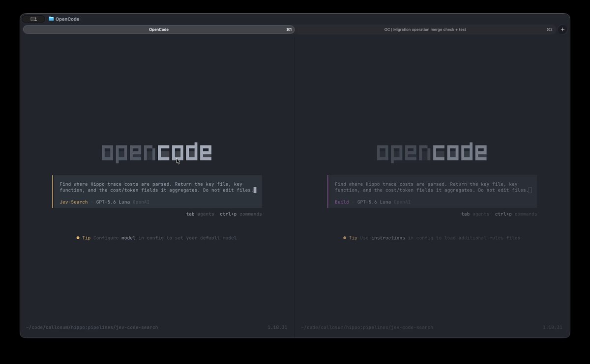Screen dimensions: 590x364
Task: Click the OpenAI provider label in right pane
Action: [402, 202]
